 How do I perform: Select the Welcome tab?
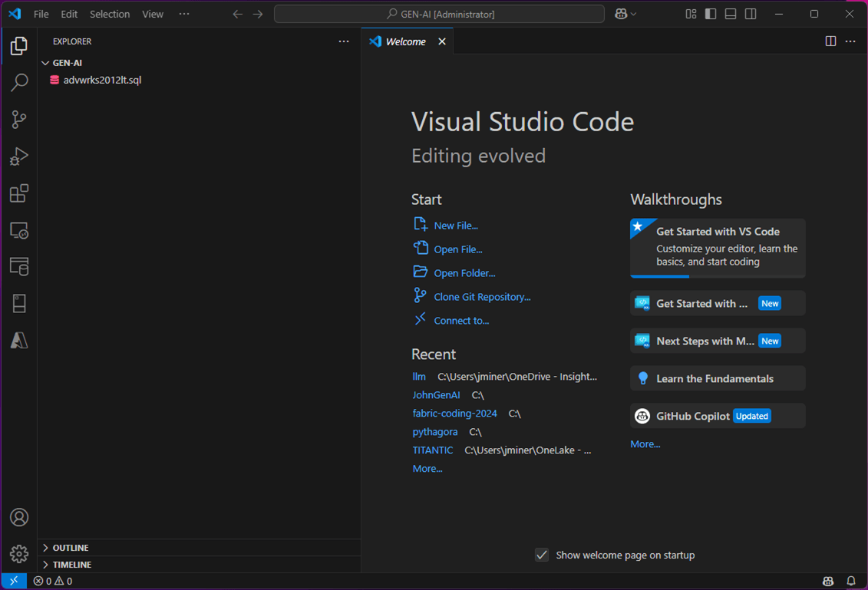405,41
